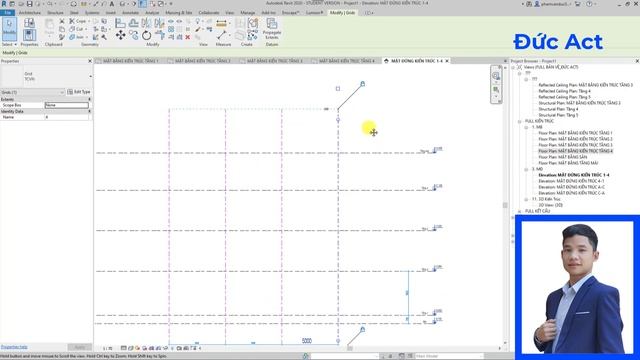Collapse the FULL KIẾN TRÚC node
This screenshot has width=640, height=360.
[520, 121]
